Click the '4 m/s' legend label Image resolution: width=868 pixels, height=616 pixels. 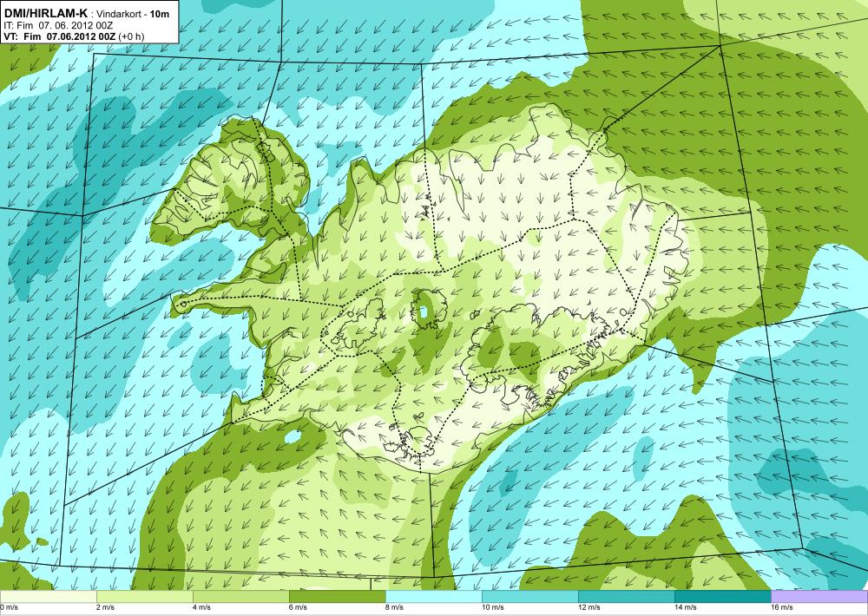201,607
